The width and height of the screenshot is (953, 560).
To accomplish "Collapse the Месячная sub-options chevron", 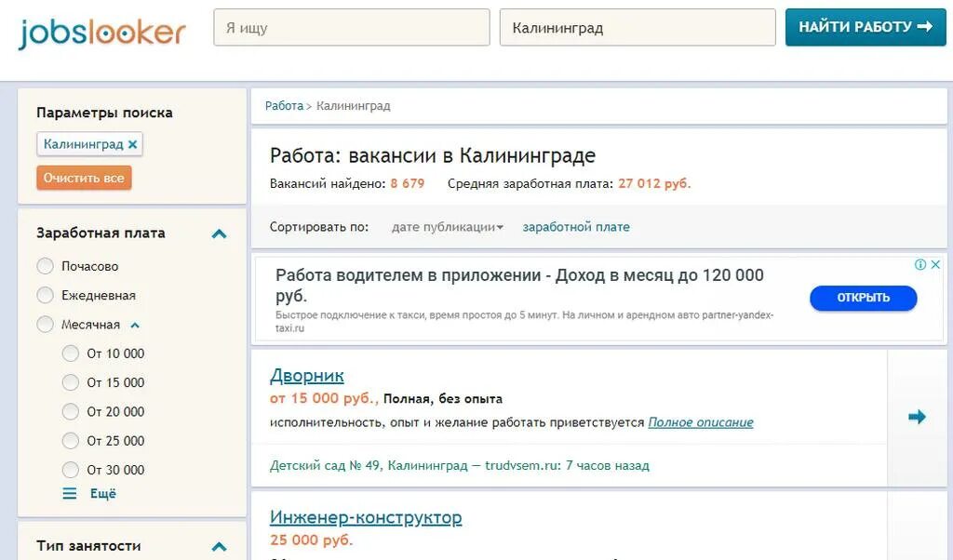I will (135, 326).
